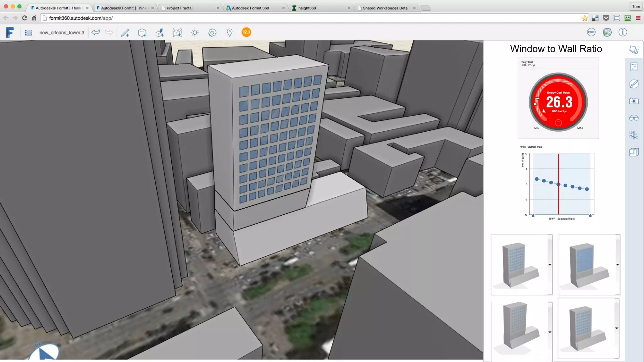
Task: Open the glasses visual styles panel
Action: tap(634, 118)
